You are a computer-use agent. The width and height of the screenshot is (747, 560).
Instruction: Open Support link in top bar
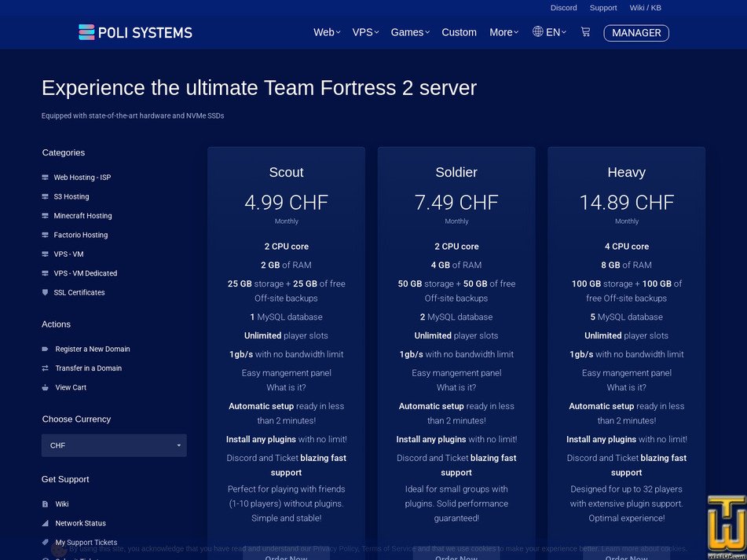click(x=603, y=8)
